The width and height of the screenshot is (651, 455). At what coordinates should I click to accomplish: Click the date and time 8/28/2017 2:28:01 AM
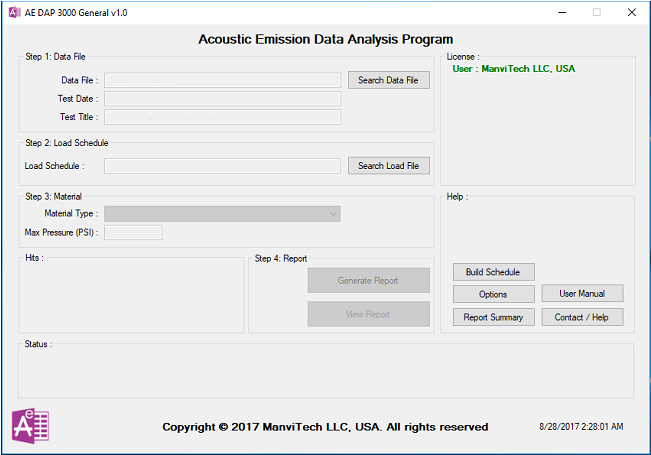pyautogui.click(x=581, y=426)
